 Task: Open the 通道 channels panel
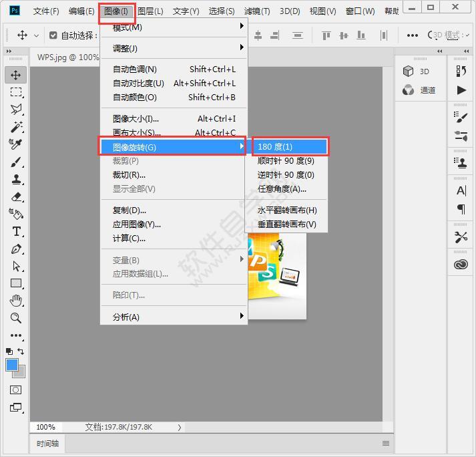pos(421,90)
